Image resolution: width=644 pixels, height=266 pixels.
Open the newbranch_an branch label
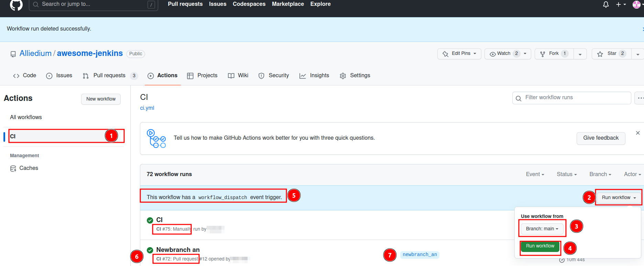(x=420, y=255)
